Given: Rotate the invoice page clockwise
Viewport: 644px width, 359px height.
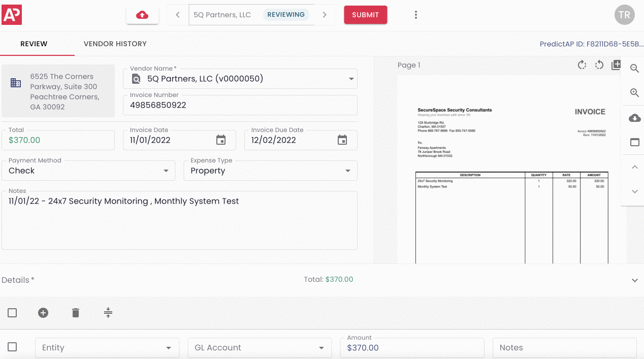Looking at the screenshot, I should click(x=582, y=65).
